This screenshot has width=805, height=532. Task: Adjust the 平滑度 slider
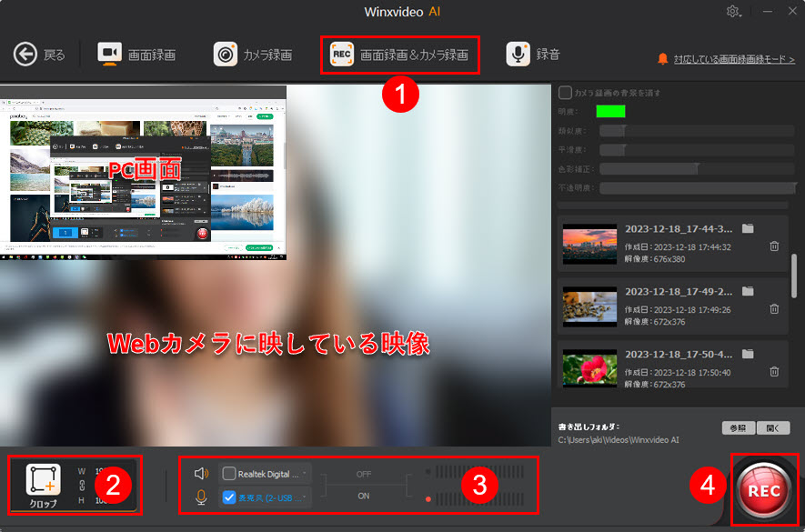coord(697,150)
